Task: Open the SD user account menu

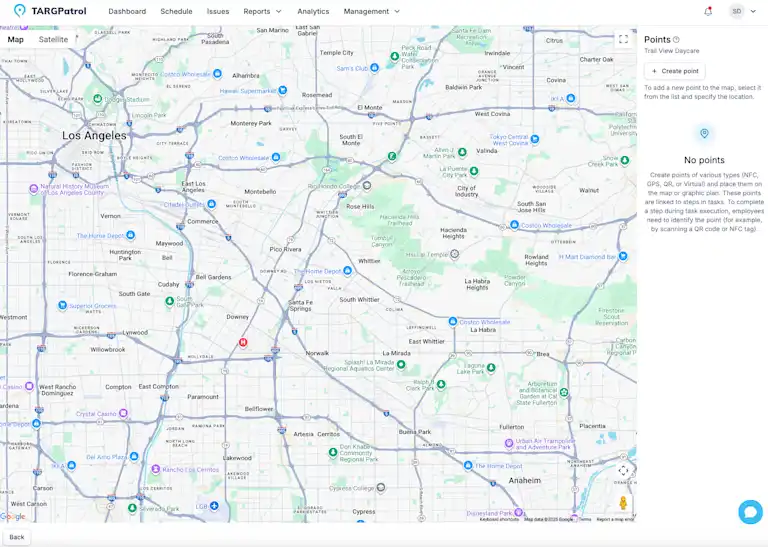Action: 743,11
